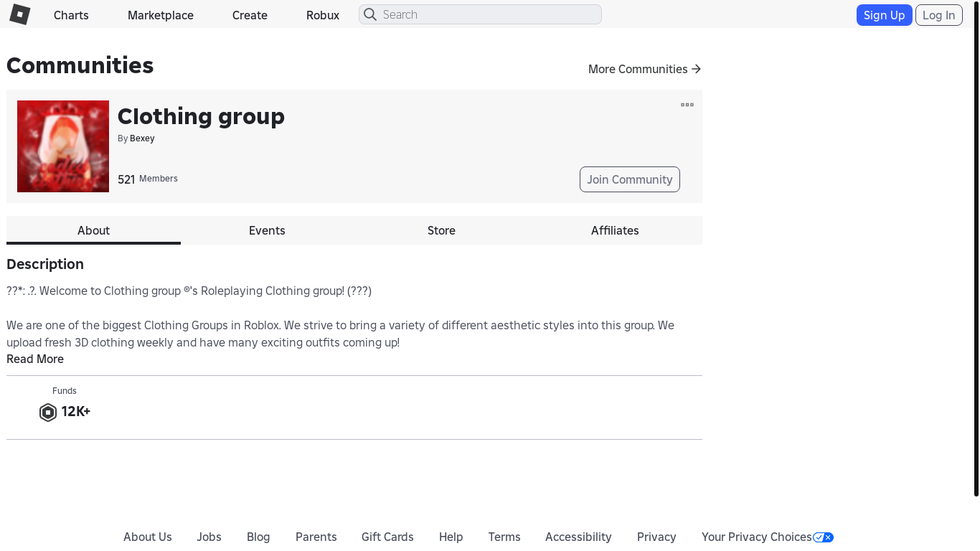Image resolution: width=980 pixels, height=551 pixels.
Task: Open the Blog footer link
Action: [x=258, y=537]
